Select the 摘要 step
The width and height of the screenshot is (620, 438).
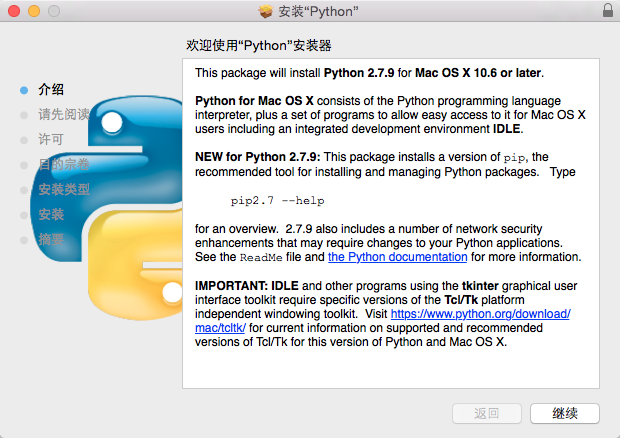(51, 239)
